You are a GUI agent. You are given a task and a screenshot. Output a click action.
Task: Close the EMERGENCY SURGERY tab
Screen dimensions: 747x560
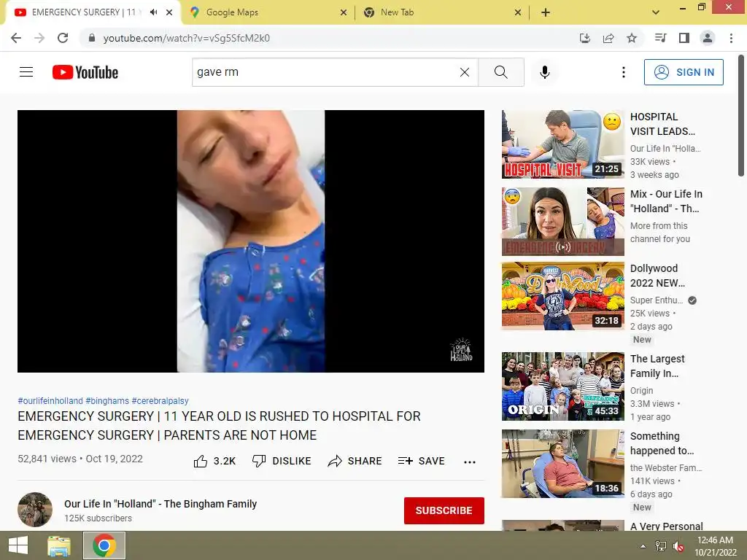169,12
